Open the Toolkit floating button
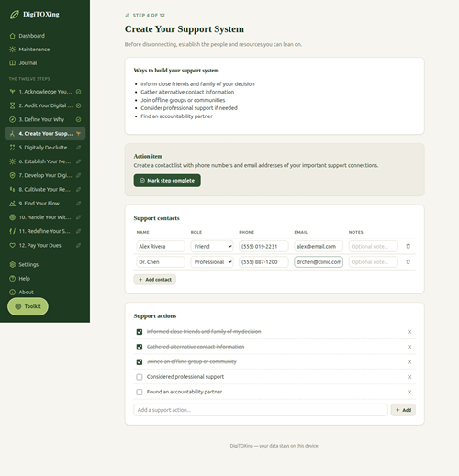Viewport: 459px width, 476px height. click(x=28, y=306)
